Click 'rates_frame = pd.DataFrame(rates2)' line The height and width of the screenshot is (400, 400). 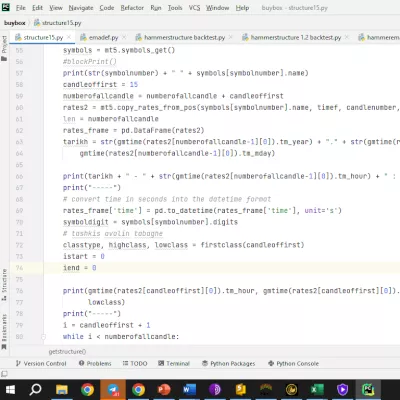[x=134, y=130]
